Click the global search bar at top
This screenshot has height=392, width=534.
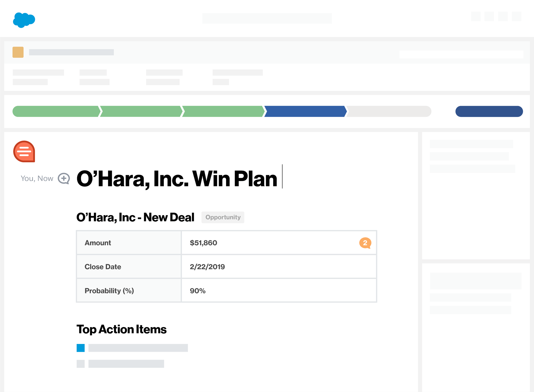[267, 18]
